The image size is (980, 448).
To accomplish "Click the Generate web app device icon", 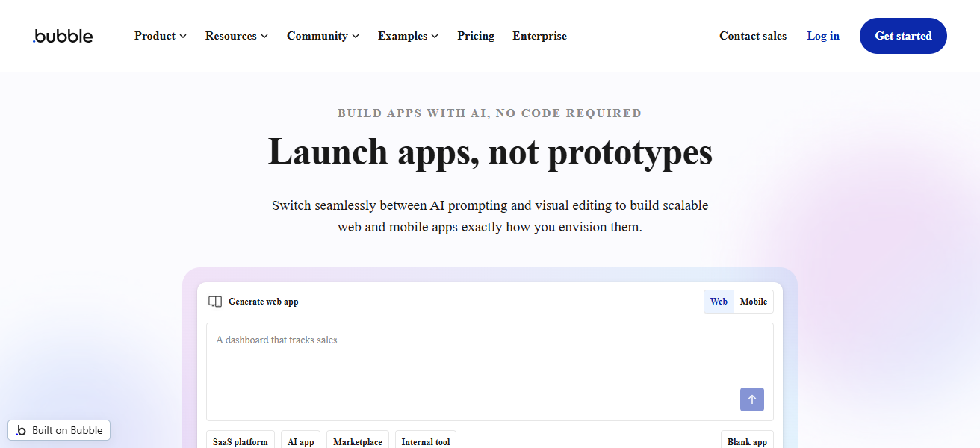I will click(x=215, y=302).
